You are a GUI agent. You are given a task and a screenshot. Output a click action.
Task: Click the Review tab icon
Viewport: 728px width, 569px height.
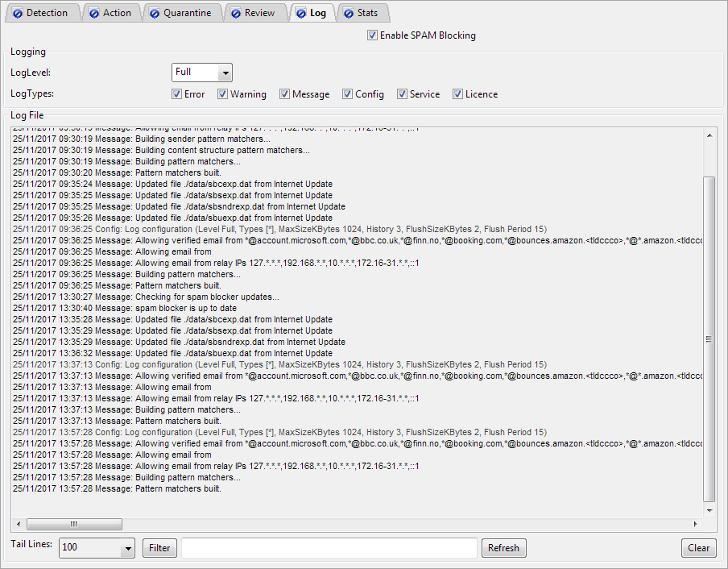tap(235, 13)
